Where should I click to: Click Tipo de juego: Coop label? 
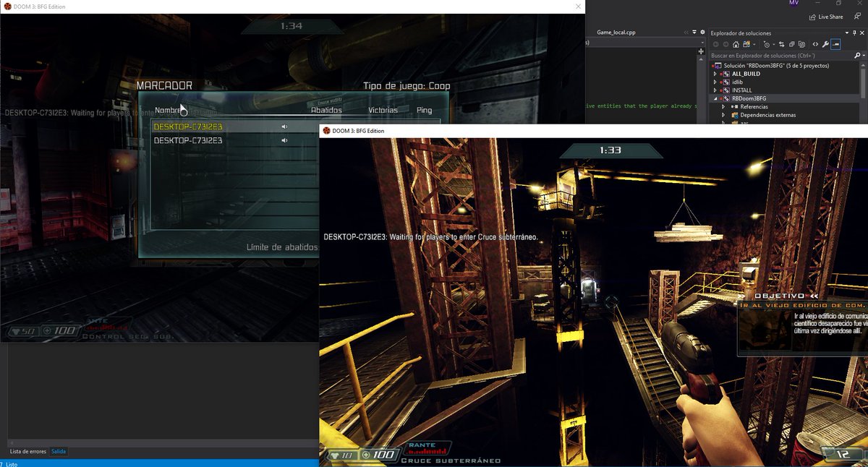[x=407, y=85]
